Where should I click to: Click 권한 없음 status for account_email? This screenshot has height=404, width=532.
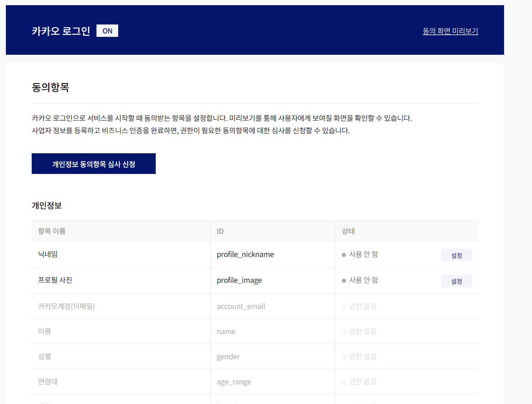pyautogui.click(x=359, y=306)
